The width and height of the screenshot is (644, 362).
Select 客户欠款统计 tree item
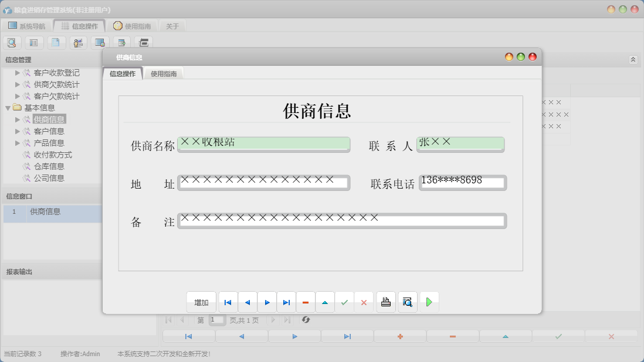point(57,96)
